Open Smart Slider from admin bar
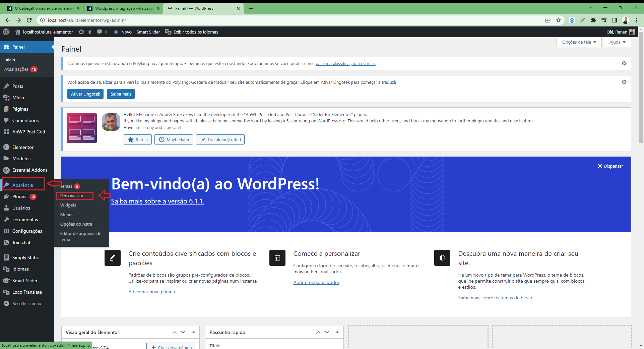Image resolution: width=644 pixels, height=349 pixels. click(148, 32)
